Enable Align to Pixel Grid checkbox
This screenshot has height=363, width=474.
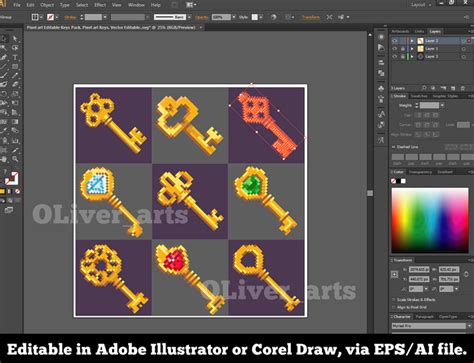[x=394, y=307]
